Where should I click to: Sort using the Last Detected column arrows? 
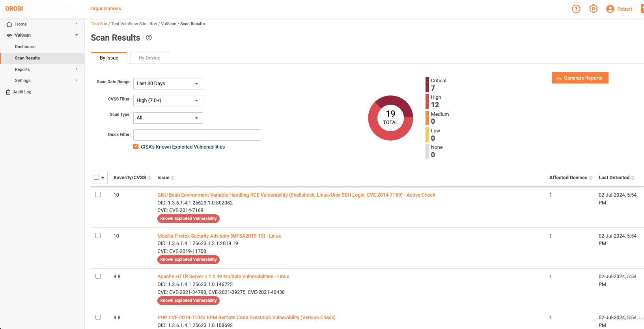point(633,178)
